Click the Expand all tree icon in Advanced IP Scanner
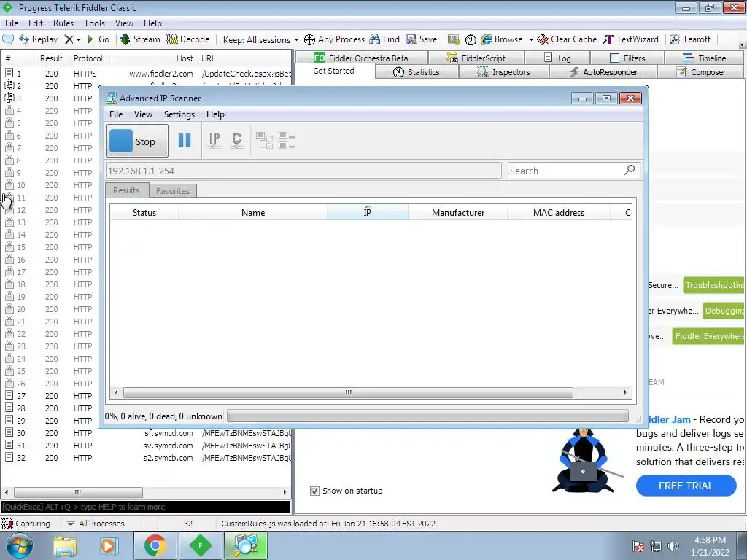Viewport: 747px width, 560px height. (264, 141)
